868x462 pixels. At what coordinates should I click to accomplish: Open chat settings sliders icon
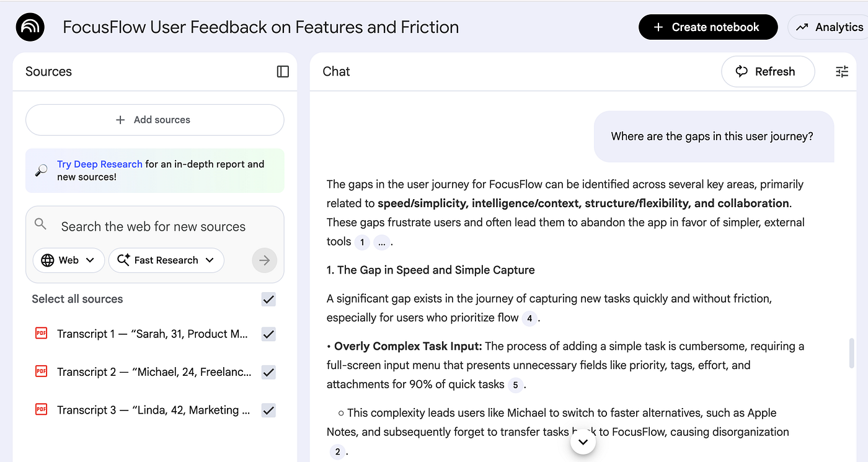coord(841,71)
